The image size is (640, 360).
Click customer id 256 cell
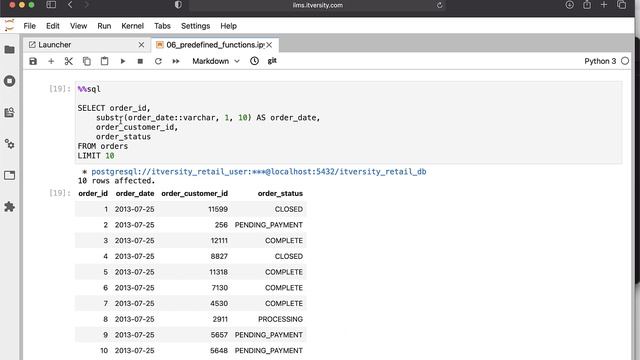click(x=221, y=225)
